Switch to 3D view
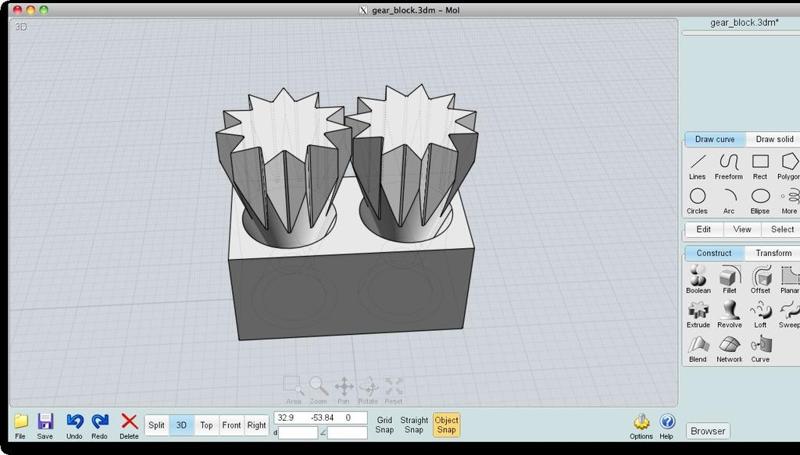Viewport: 800px width, 455px height. point(181,425)
